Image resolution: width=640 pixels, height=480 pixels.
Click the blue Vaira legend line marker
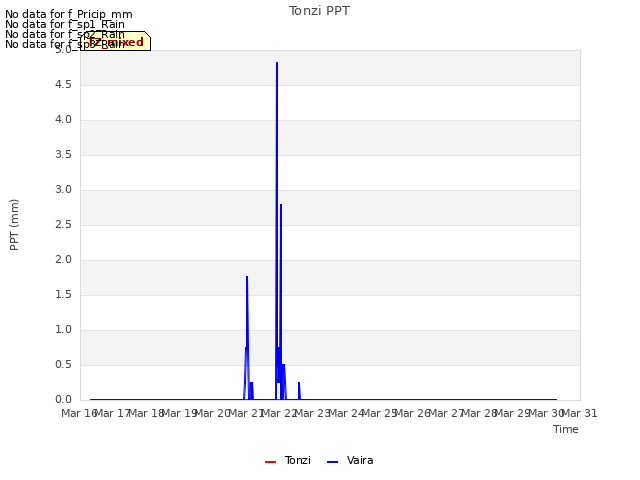(333, 462)
